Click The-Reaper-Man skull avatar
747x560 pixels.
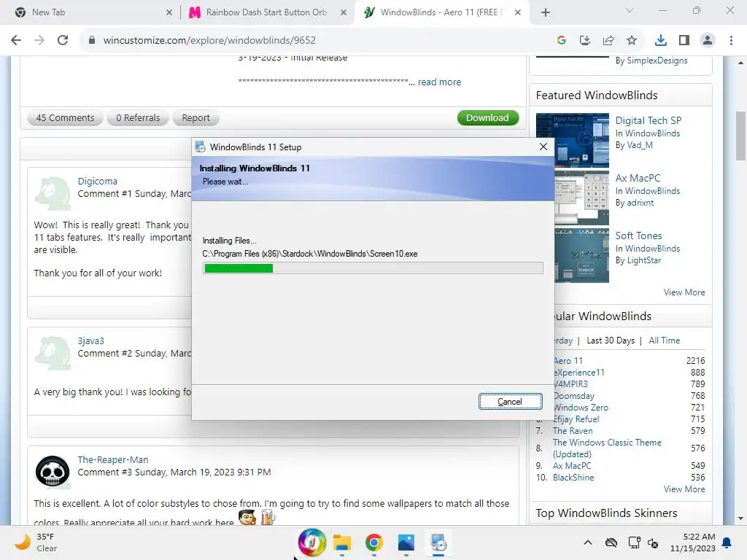53,472
